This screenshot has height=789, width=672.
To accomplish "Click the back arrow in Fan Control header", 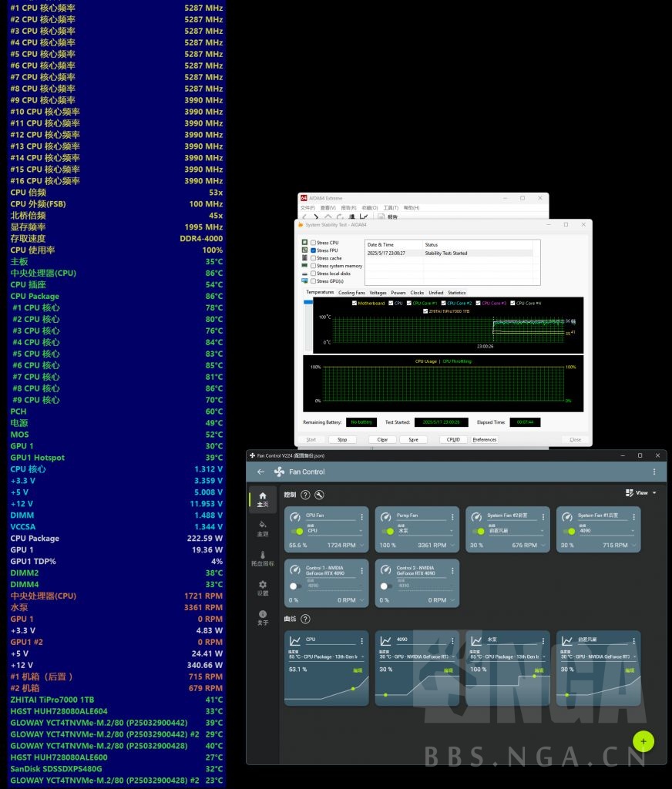I will [260, 472].
